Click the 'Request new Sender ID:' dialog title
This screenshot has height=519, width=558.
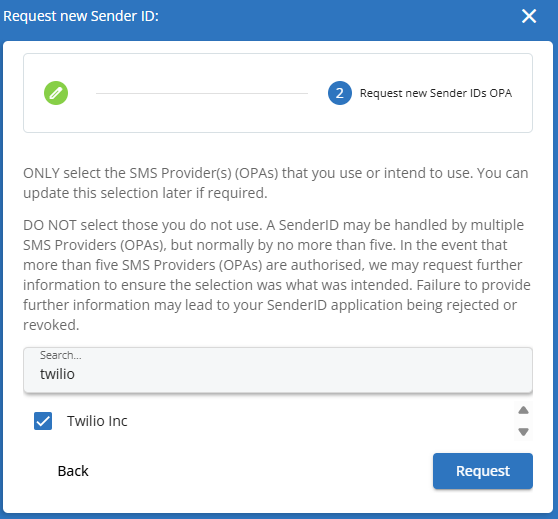pyautogui.click(x=81, y=16)
